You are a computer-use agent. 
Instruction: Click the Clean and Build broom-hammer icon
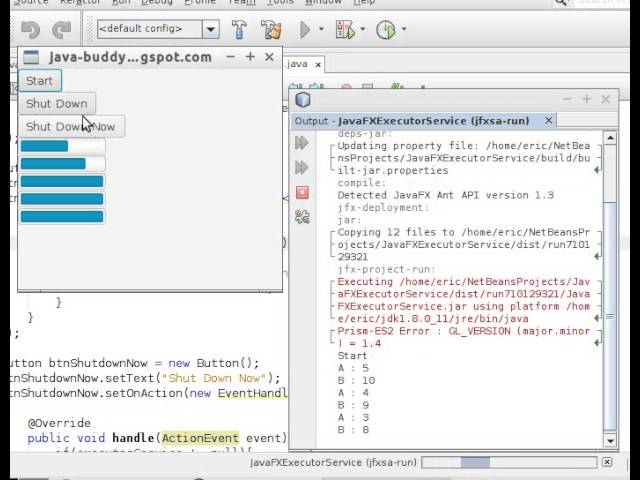(271, 29)
